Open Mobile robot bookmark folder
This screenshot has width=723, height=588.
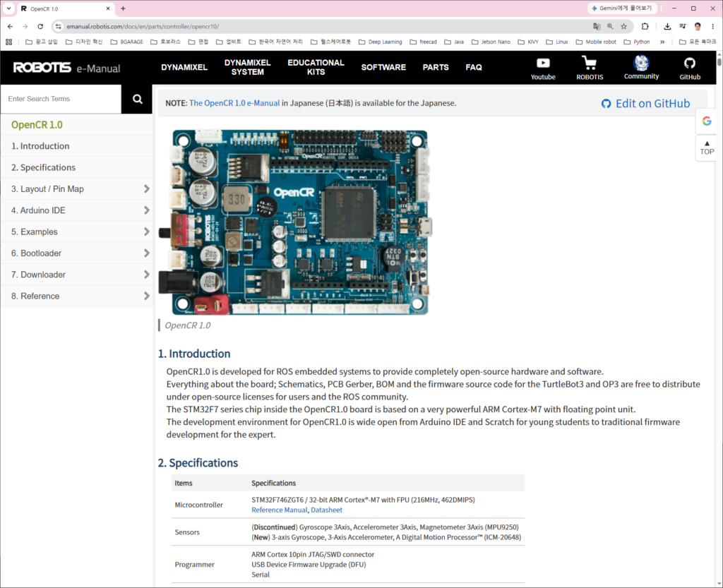pos(596,42)
